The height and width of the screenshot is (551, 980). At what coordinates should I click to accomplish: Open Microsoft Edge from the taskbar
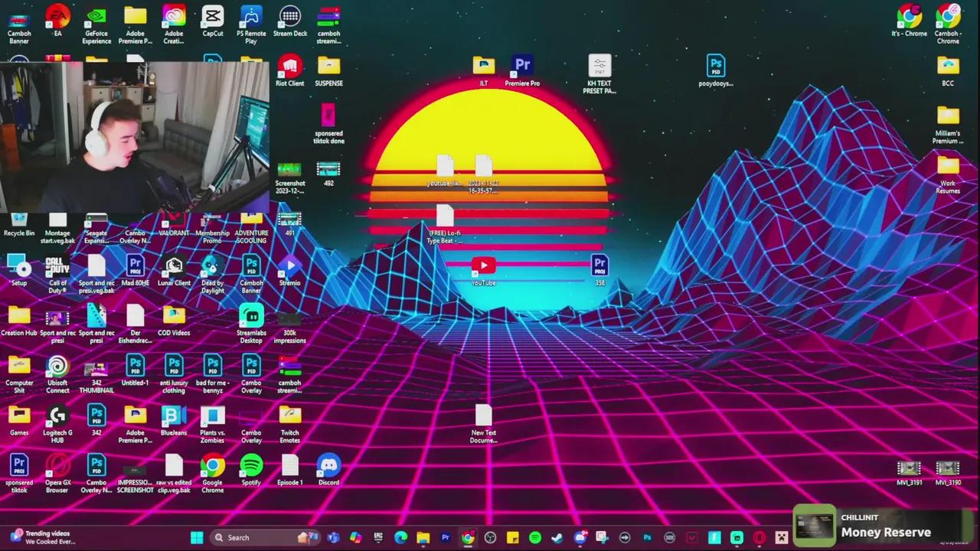(400, 538)
